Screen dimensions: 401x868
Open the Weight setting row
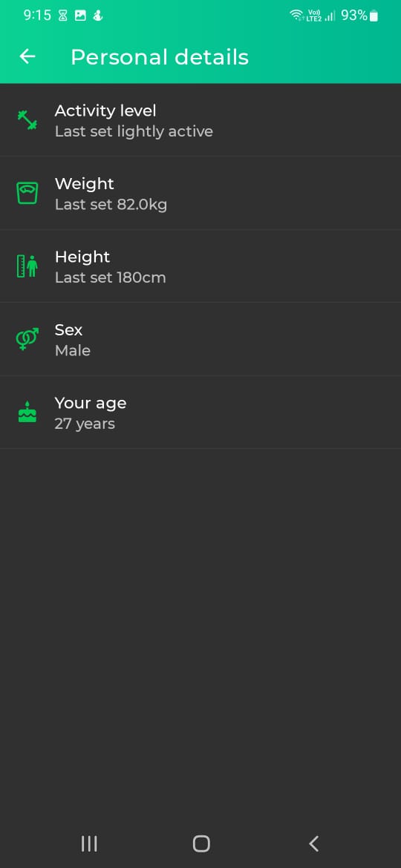[200, 193]
